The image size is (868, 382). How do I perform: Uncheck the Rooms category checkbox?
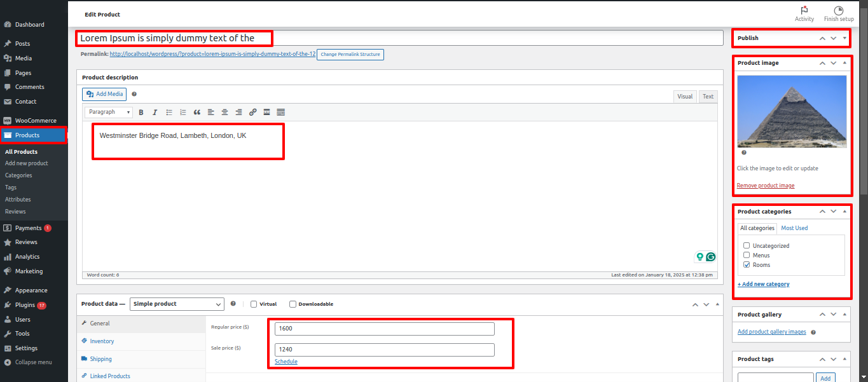tap(747, 265)
